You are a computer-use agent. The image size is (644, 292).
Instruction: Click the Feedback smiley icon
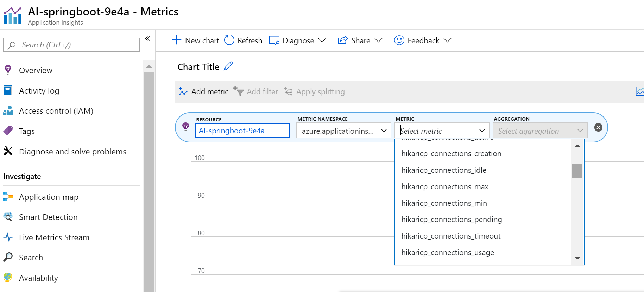399,40
